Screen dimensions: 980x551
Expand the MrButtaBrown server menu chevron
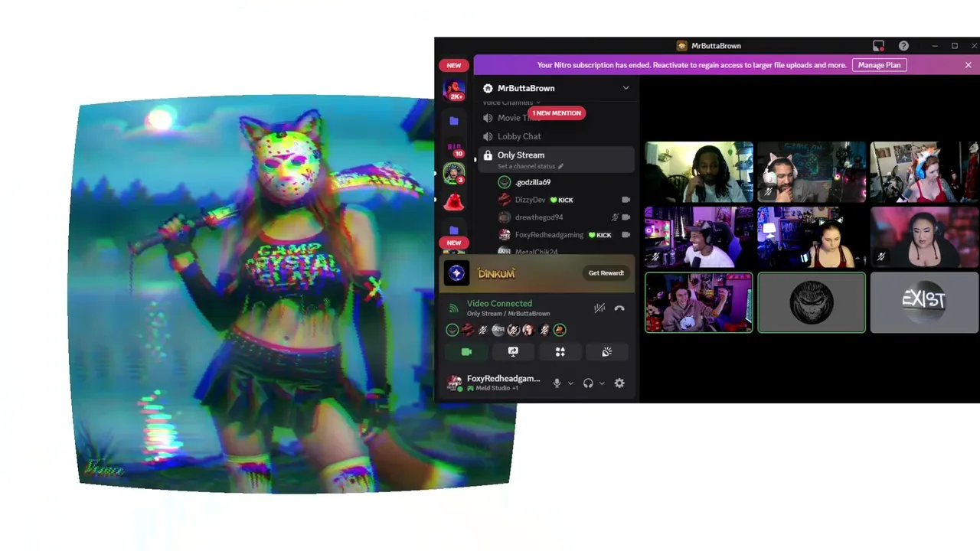626,88
